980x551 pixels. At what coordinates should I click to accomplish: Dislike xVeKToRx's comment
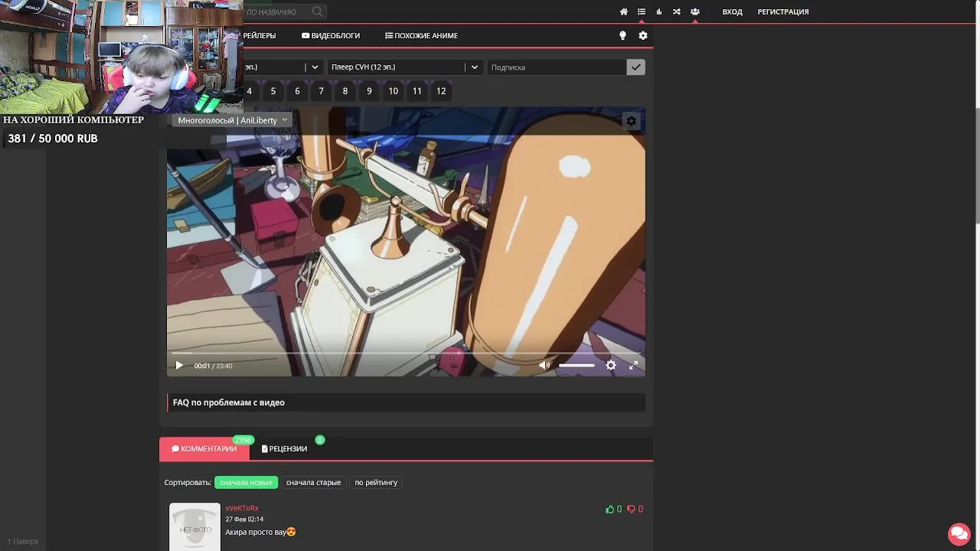point(635,509)
